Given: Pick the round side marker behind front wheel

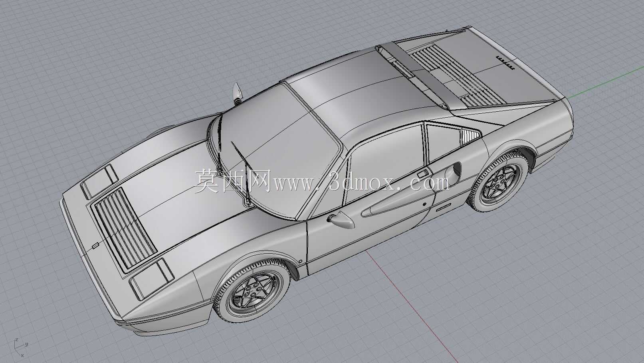Looking at the screenshot, I should point(300,262).
